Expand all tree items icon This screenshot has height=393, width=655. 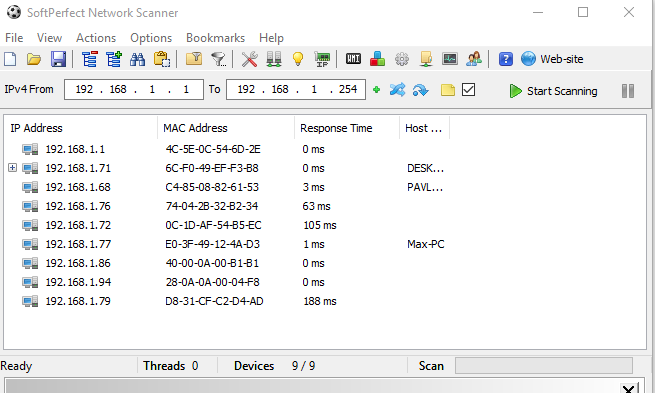pos(114,59)
